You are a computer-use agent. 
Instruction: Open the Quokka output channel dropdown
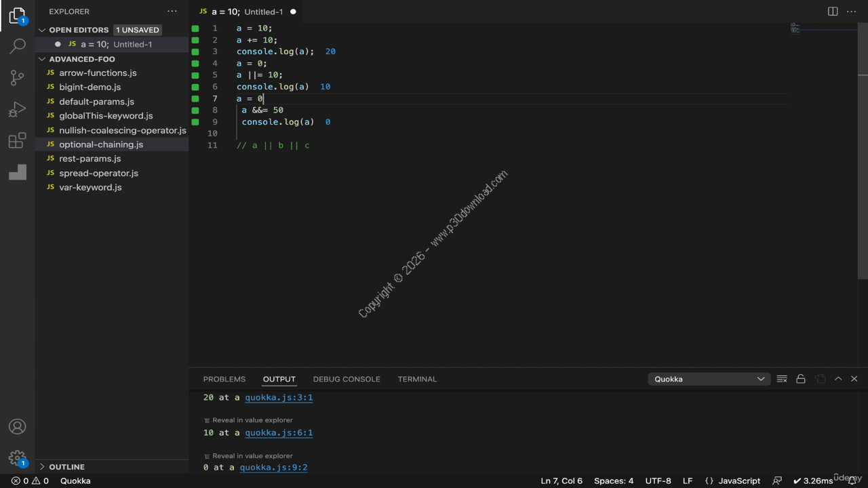[709, 379]
